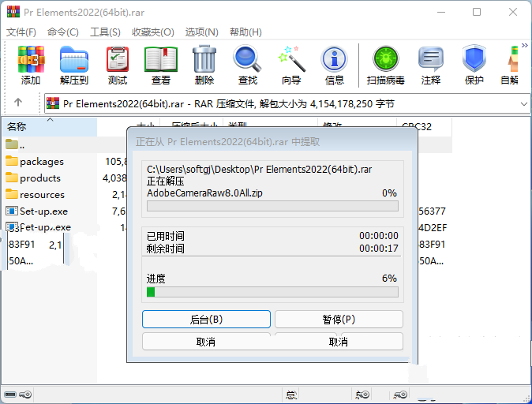The image size is (532, 404).
Task: Select the products folder icon
Action: coord(12,178)
